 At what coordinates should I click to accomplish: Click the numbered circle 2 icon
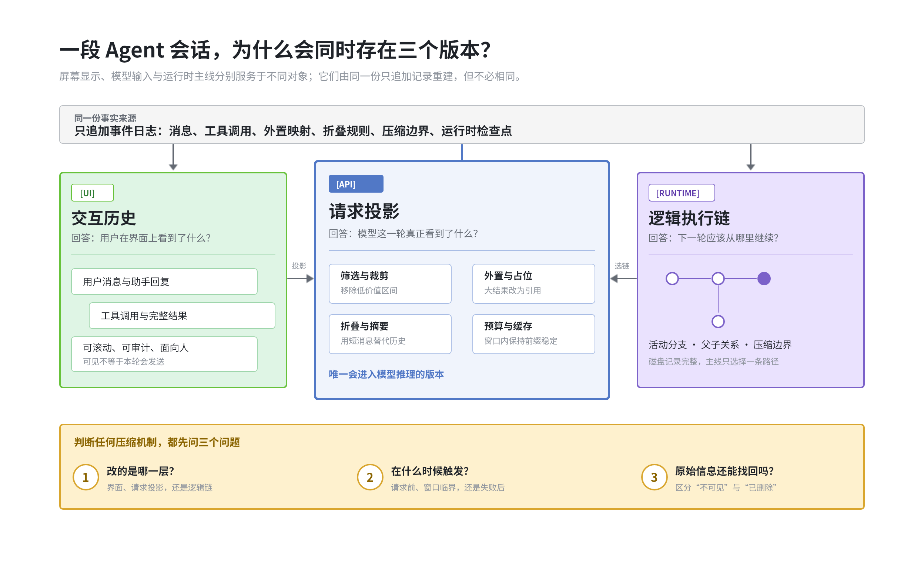tap(370, 477)
